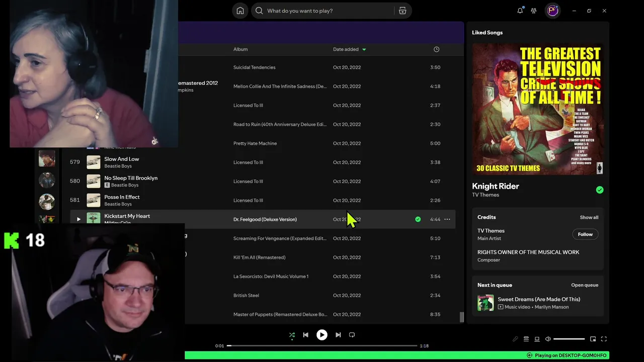The height and width of the screenshot is (362, 644).
Task: Open La Sexorcisto: Devil Music Volume 1 album
Action: pos(271,277)
